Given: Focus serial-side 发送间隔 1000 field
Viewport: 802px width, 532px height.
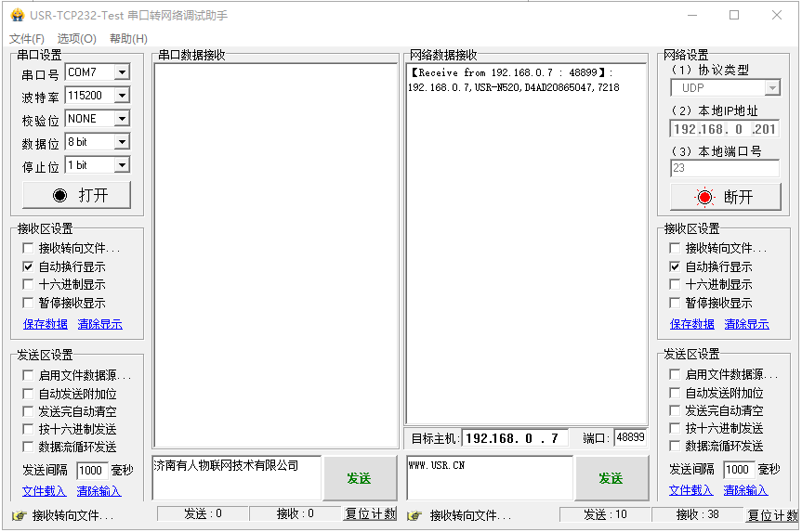Looking at the screenshot, I should (92, 470).
